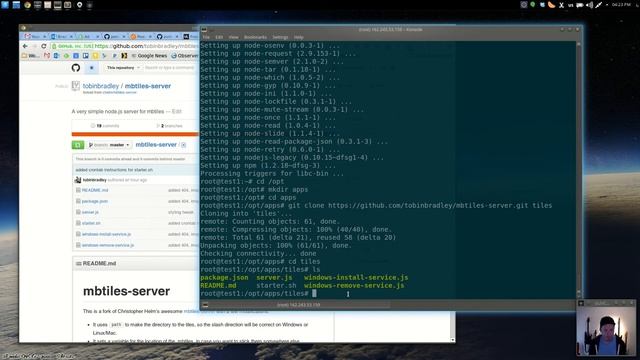Switch to the browser tab with orange icon
The image size is (640, 360).
pyautogui.click(x=140, y=37)
